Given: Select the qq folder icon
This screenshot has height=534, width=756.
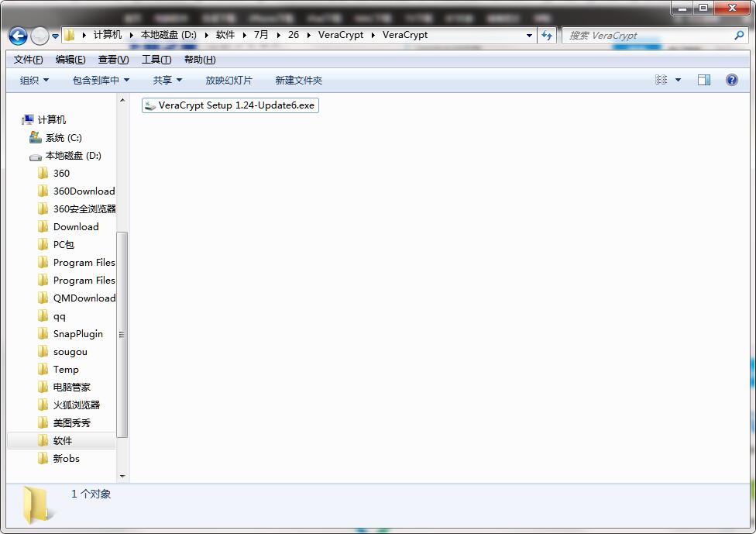Looking at the screenshot, I should [x=43, y=316].
